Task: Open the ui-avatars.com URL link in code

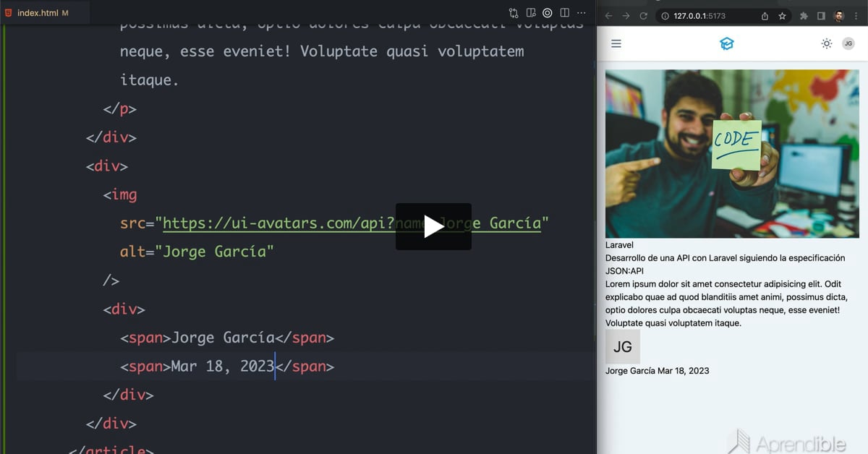Action: pos(352,223)
